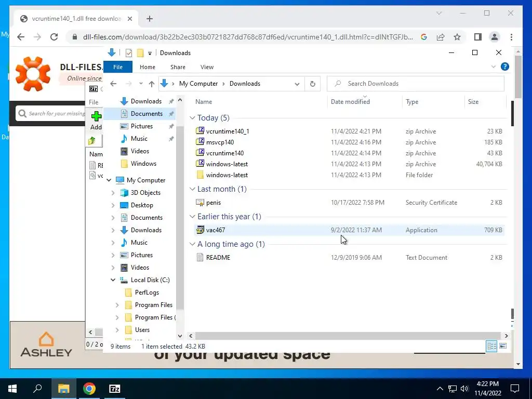Open taskbar search magnifier

pyautogui.click(x=37, y=389)
